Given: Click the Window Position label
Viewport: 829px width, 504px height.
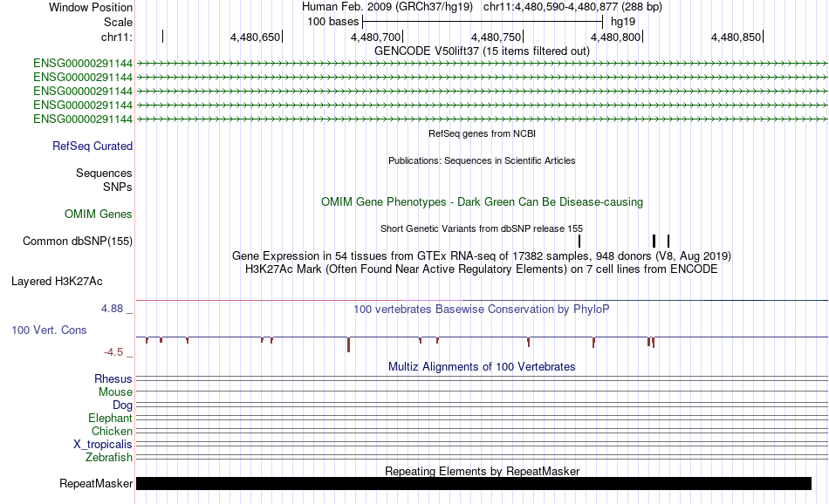Looking at the screenshot, I should [91, 7].
